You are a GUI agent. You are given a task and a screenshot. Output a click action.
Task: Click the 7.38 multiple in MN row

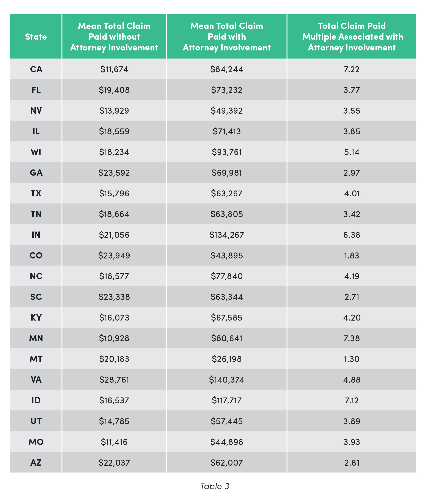pyautogui.click(x=351, y=338)
